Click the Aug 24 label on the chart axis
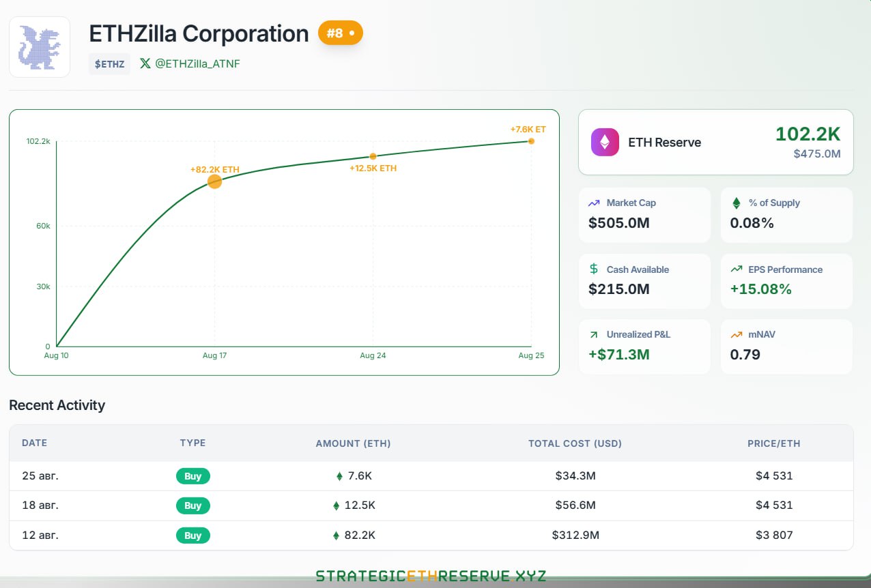Image resolution: width=871 pixels, height=588 pixels. [373, 356]
